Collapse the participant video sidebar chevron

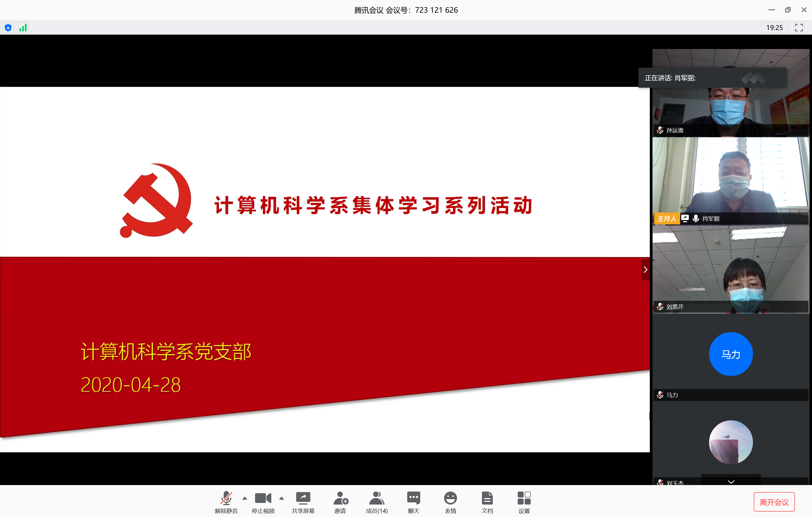[645, 269]
